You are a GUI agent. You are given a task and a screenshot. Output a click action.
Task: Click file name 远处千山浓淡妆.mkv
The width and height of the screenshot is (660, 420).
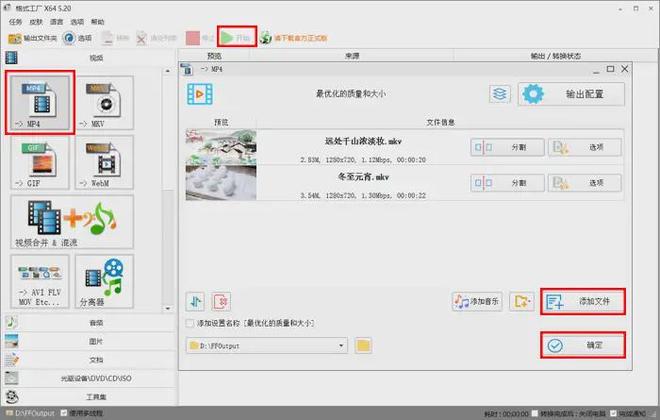363,141
